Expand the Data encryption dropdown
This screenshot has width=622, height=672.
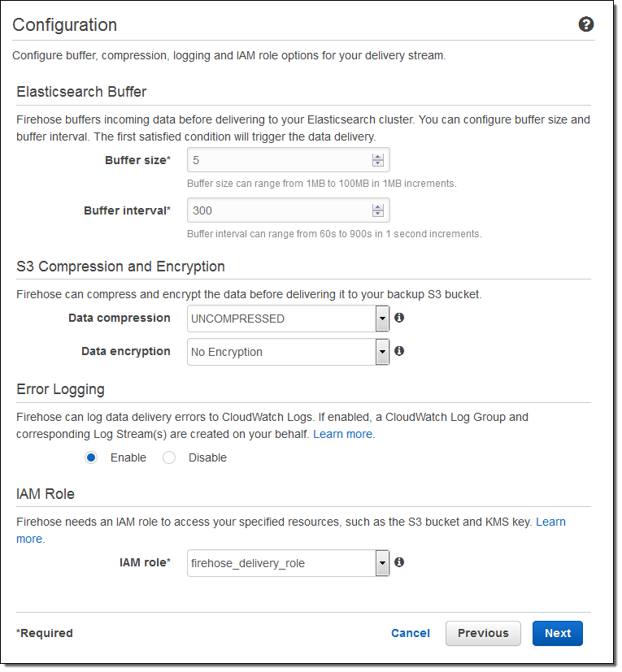[382, 352]
